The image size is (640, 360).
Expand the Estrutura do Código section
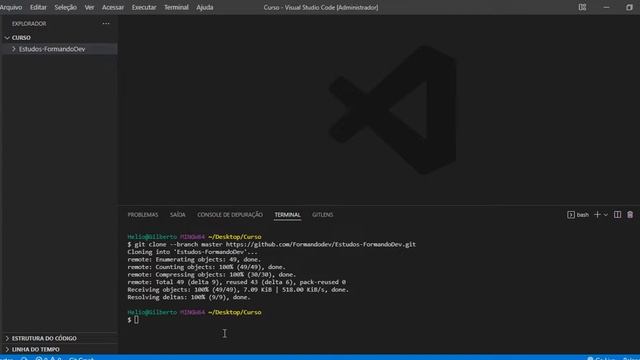click(x=44, y=338)
